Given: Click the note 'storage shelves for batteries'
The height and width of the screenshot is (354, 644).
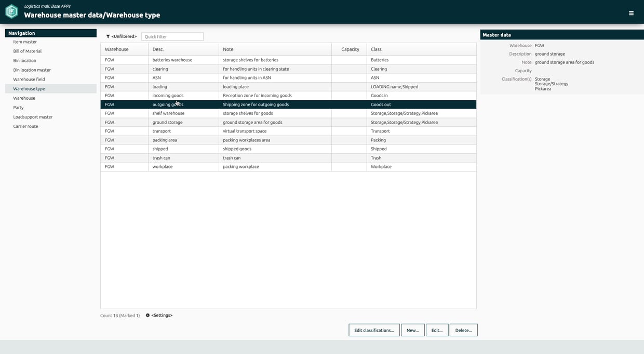Looking at the screenshot, I should [251, 60].
